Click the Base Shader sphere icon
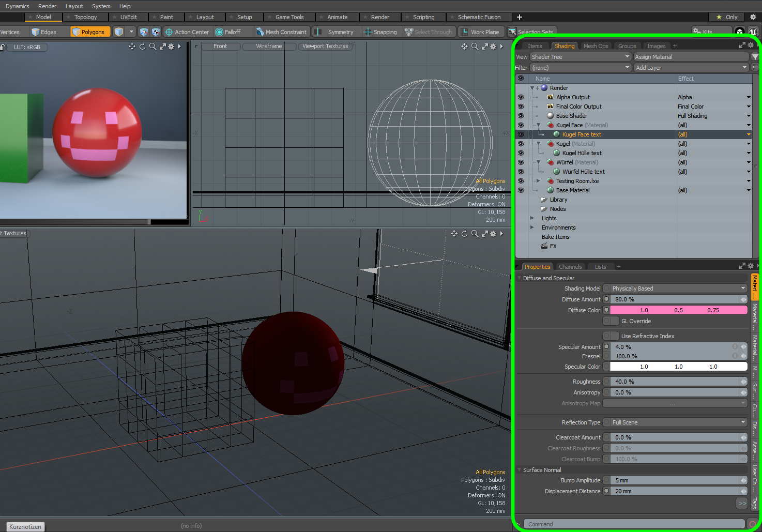This screenshot has width=762, height=532. (x=551, y=116)
